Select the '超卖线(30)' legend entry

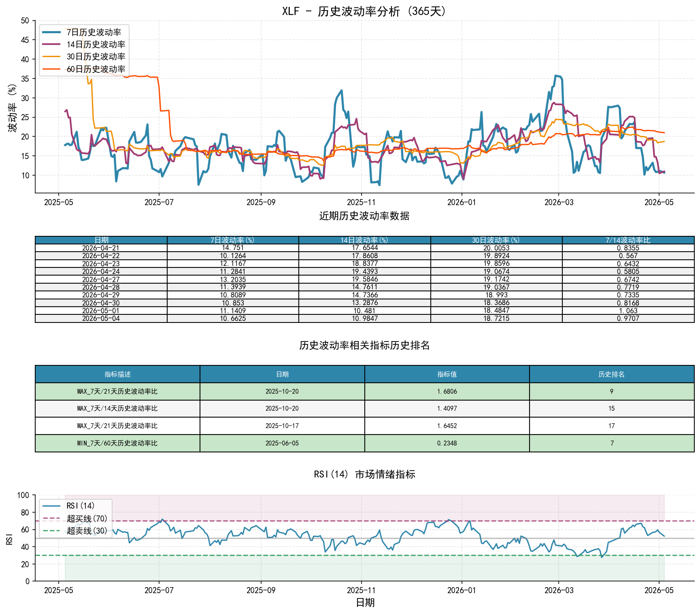75,530
